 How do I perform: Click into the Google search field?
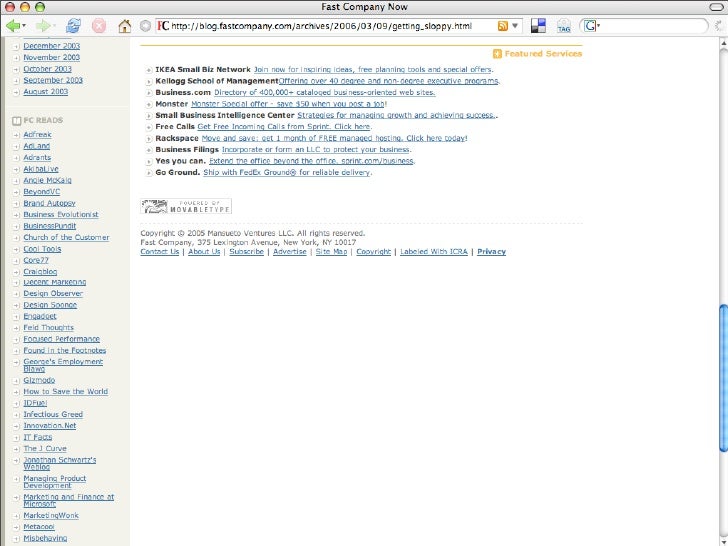(x=652, y=26)
